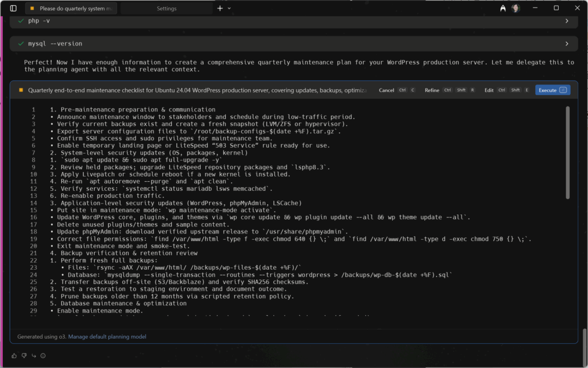Switch to the Settings tab
588x368 pixels.
tap(167, 8)
